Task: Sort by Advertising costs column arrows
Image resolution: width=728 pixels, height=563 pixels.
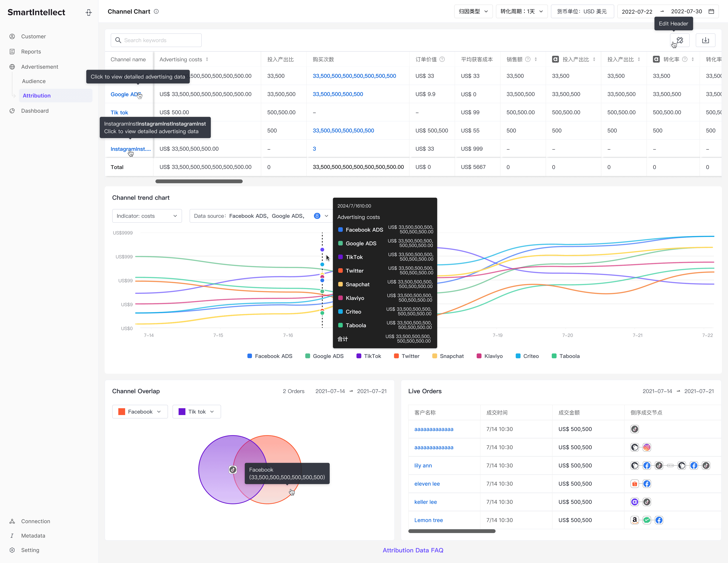Action: tap(207, 59)
